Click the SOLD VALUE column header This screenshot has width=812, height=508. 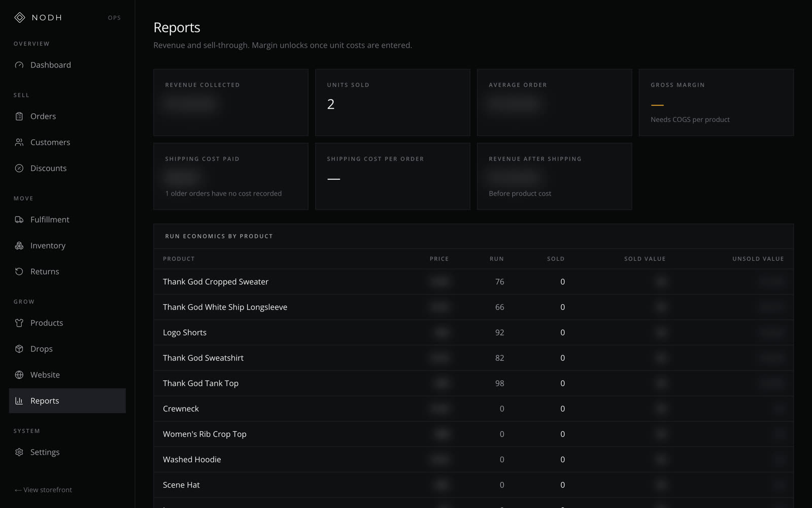[645, 259]
